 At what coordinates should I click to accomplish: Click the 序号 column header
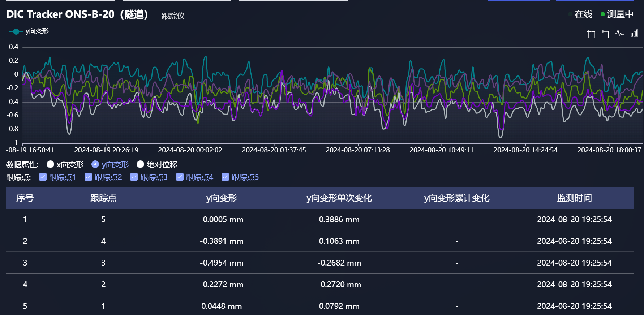pyautogui.click(x=25, y=198)
